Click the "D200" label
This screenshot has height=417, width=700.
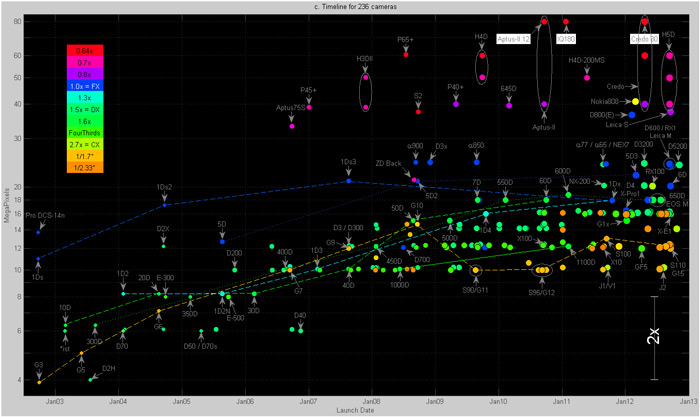click(234, 253)
